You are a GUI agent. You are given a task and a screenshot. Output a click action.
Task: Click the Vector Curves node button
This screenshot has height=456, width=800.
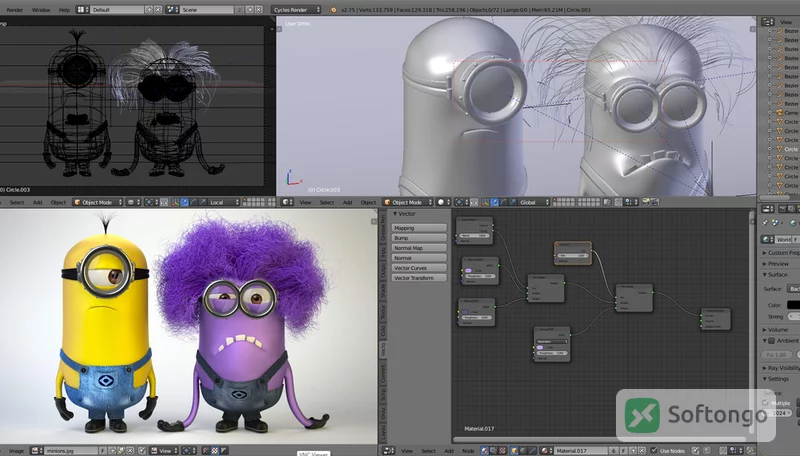[x=419, y=268]
